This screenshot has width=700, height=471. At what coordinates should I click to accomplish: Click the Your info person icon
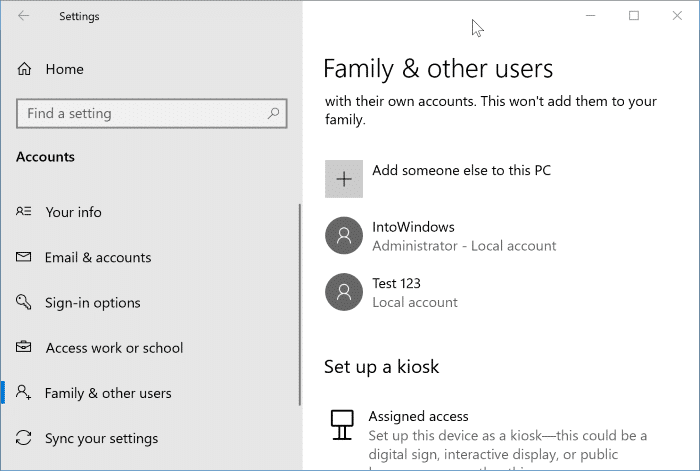click(25, 212)
